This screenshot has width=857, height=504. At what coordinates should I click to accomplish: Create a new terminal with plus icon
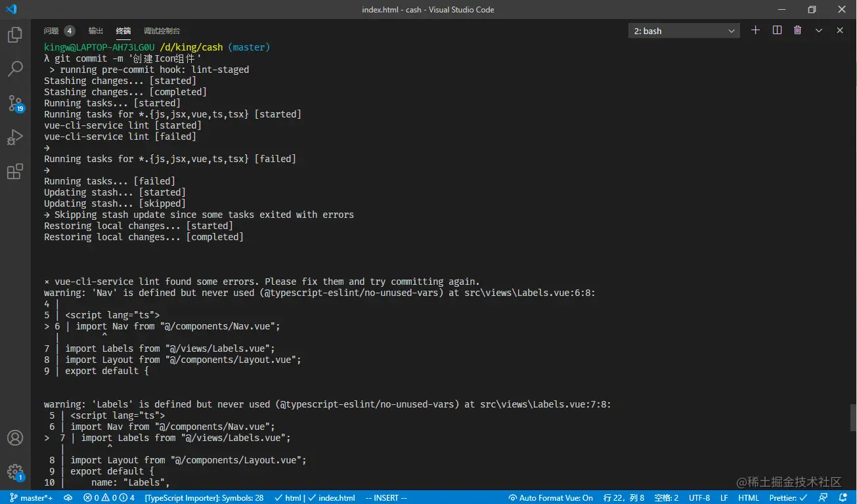755,30
